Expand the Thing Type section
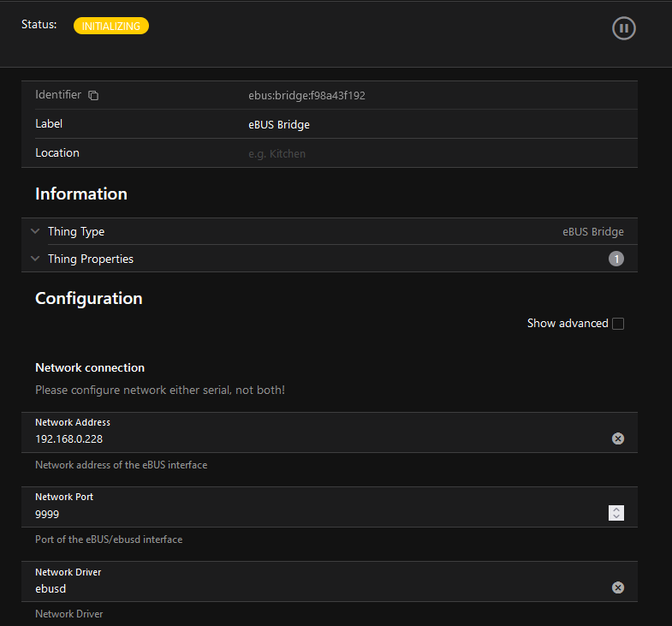672x626 pixels. tap(76, 231)
